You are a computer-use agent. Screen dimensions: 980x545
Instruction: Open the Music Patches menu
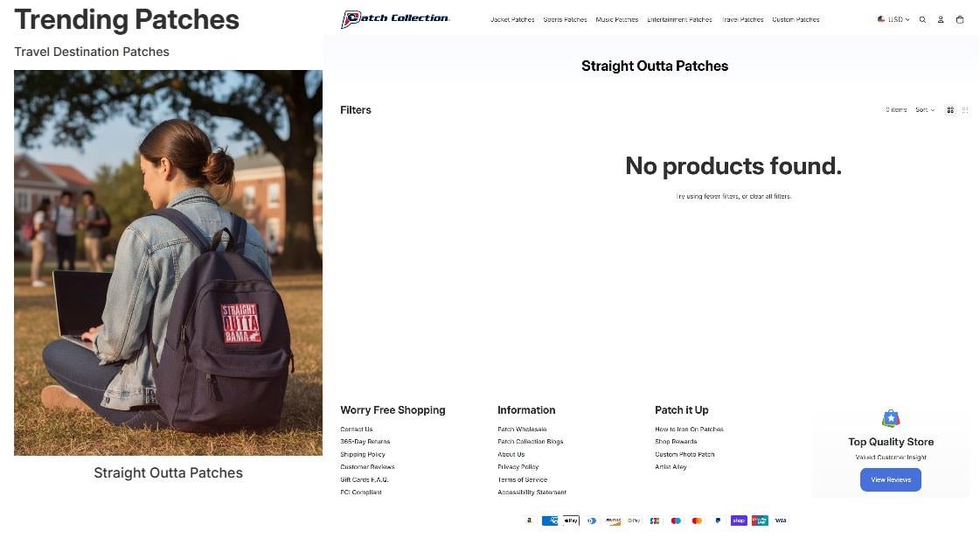click(617, 20)
